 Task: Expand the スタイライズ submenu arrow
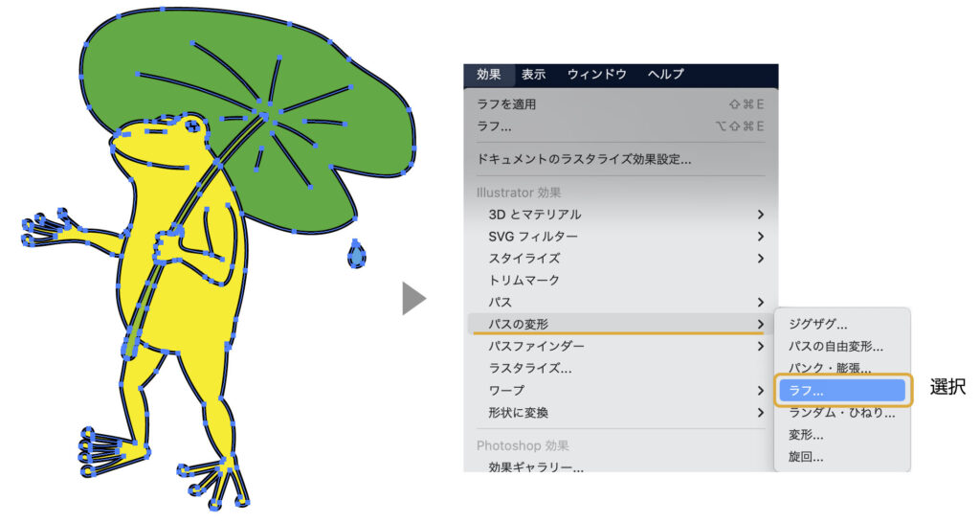761,259
